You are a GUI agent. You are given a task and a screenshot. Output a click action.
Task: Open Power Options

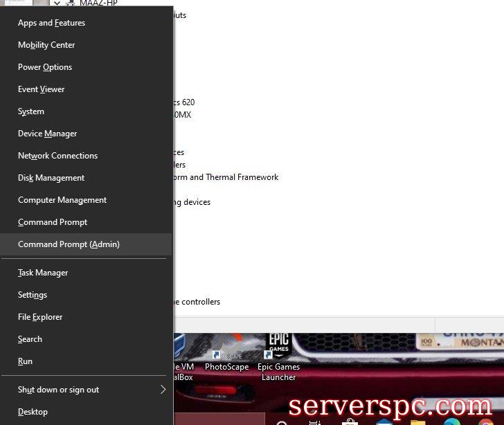point(45,67)
